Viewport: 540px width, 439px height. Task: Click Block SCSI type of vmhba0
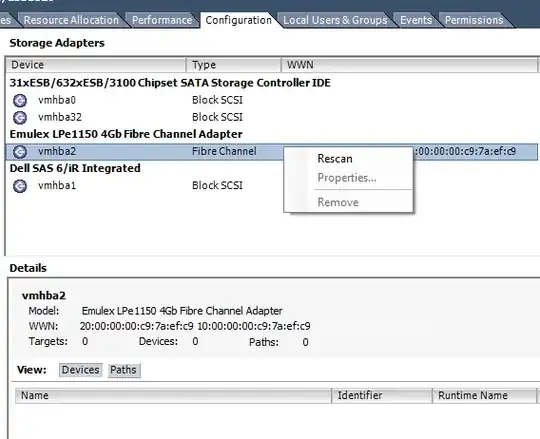(x=217, y=100)
